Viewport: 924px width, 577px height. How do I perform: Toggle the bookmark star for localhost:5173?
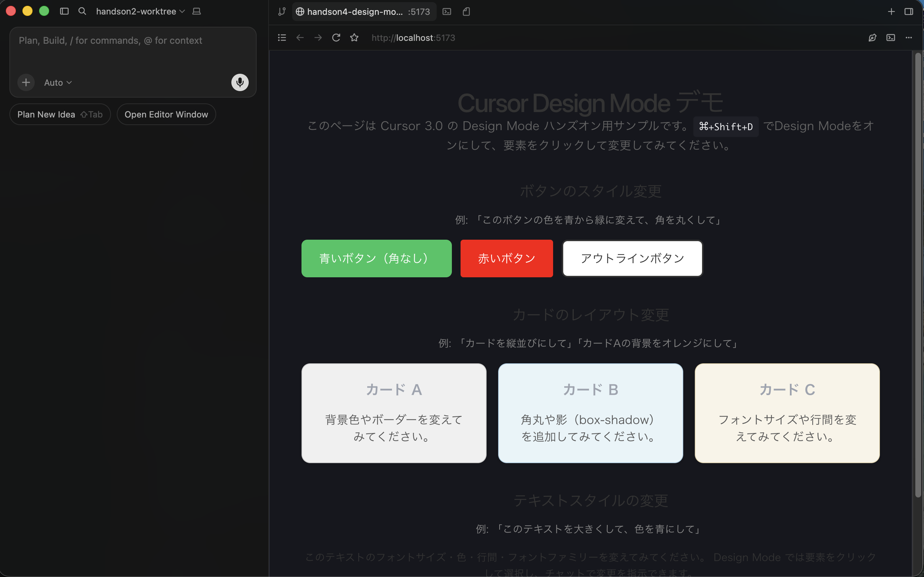pos(354,37)
